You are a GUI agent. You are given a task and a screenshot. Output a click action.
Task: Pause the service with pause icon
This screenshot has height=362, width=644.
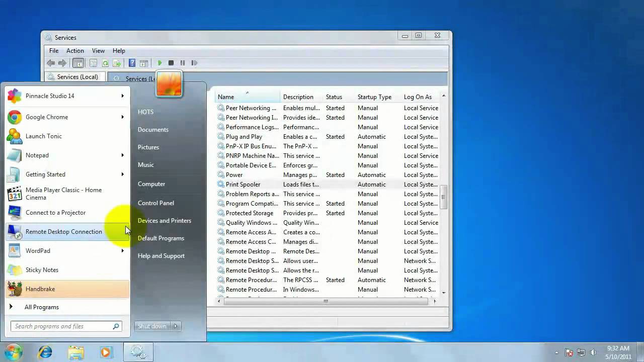(x=183, y=63)
